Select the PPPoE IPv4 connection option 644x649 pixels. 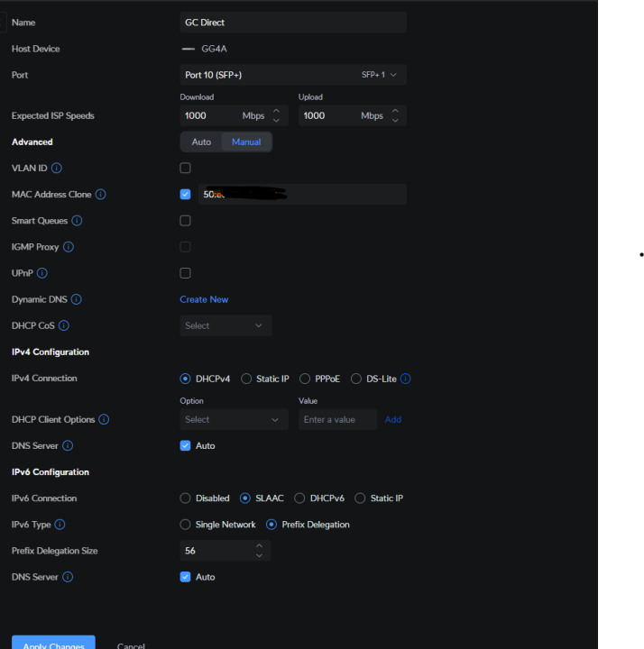[305, 379]
